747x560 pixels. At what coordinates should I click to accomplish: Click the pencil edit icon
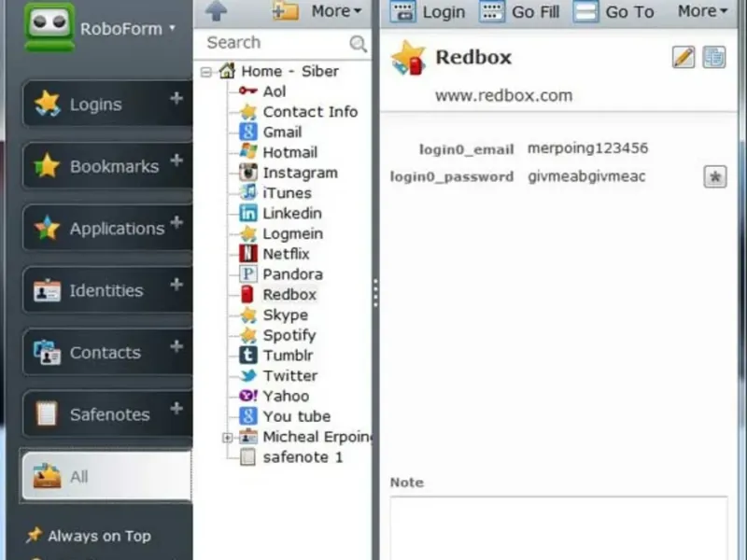684,58
